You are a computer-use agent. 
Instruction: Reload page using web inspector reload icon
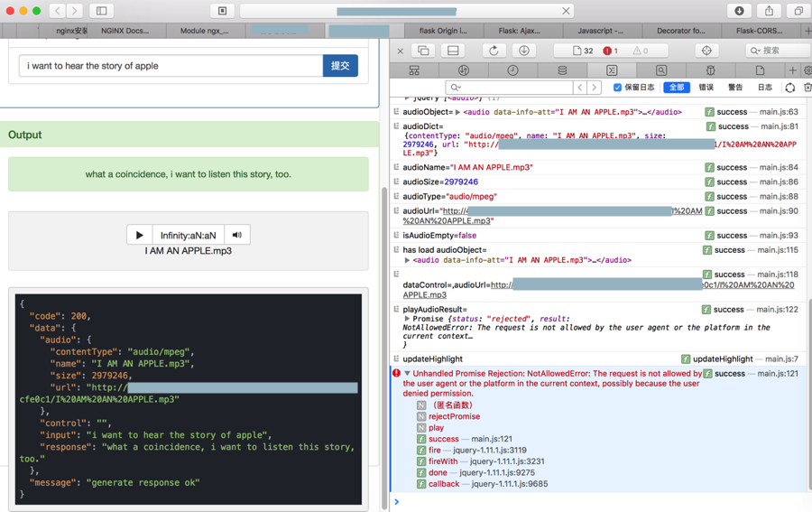(x=494, y=51)
